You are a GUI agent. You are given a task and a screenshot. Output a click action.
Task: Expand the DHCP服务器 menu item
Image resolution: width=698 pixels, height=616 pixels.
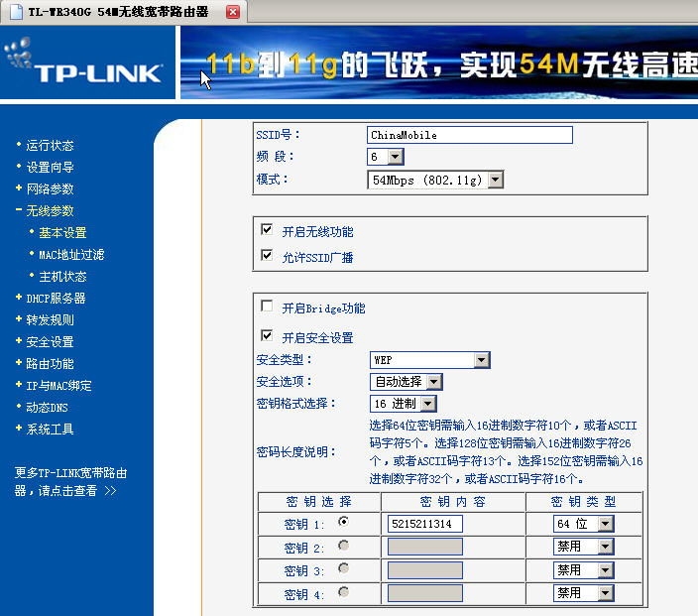pos(56,298)
